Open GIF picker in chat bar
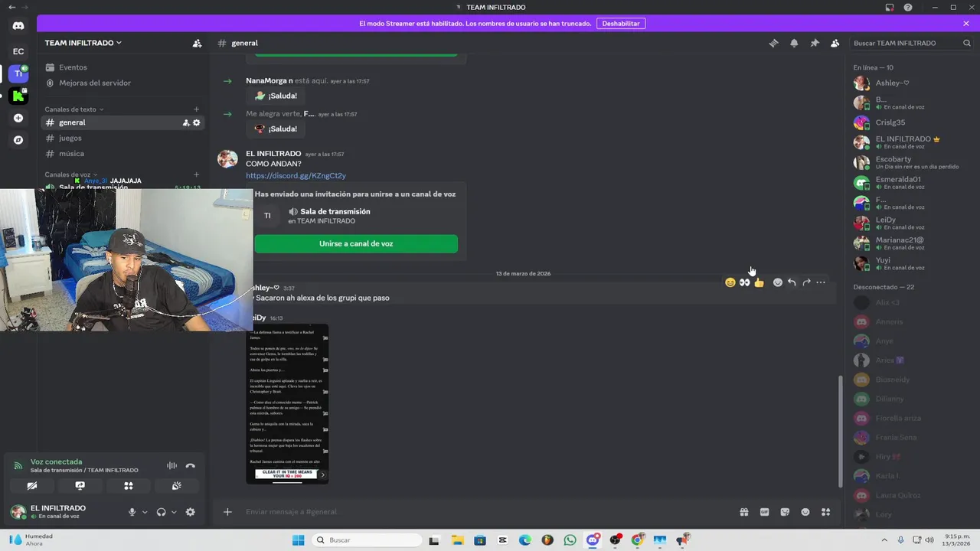The width and height of the screenshot is (980, 551). [x=764, y=512]
